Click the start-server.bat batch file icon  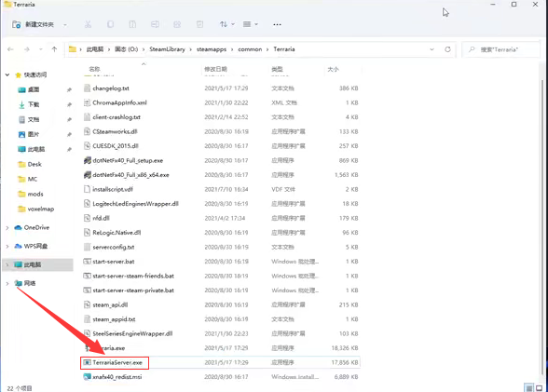(87, 262)
